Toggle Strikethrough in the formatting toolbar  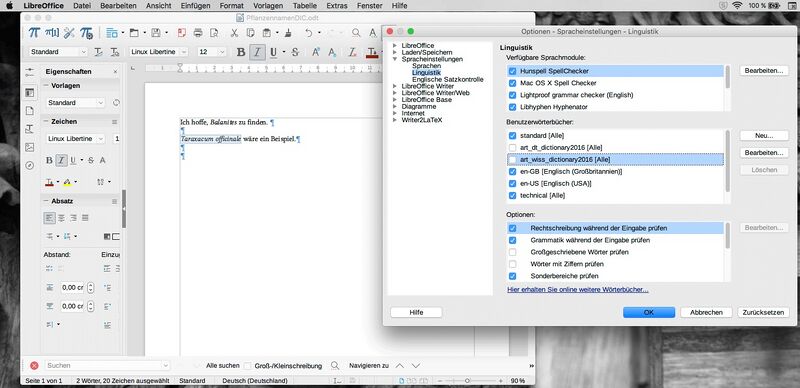pos(295,52)
